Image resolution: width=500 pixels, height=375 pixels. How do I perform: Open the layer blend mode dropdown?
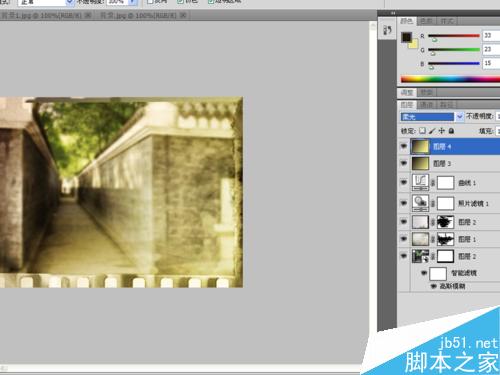[x=431, y=117]
